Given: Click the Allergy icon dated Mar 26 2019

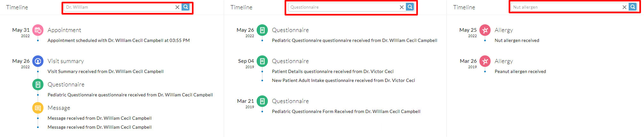Looking at the screenshot, I should 485,61.
